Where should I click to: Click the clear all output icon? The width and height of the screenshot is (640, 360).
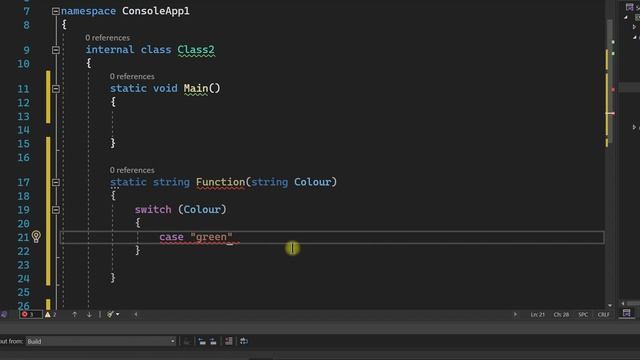click(229, 341)
